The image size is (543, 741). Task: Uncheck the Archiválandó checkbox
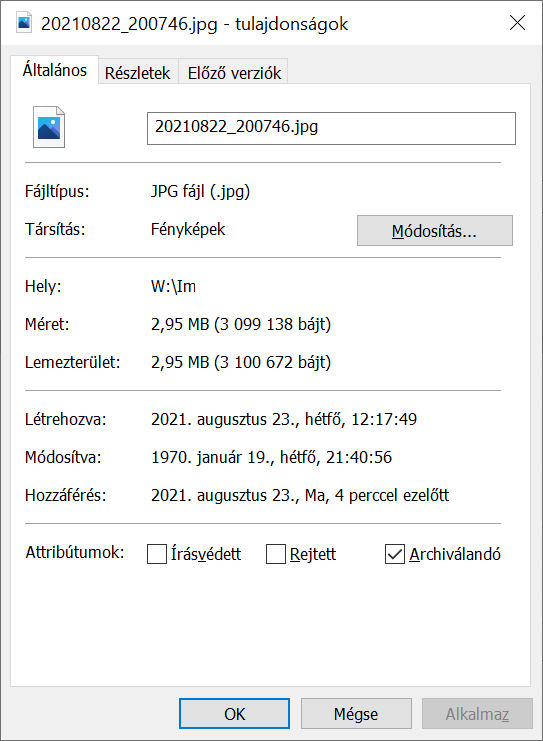pos(395,554)
